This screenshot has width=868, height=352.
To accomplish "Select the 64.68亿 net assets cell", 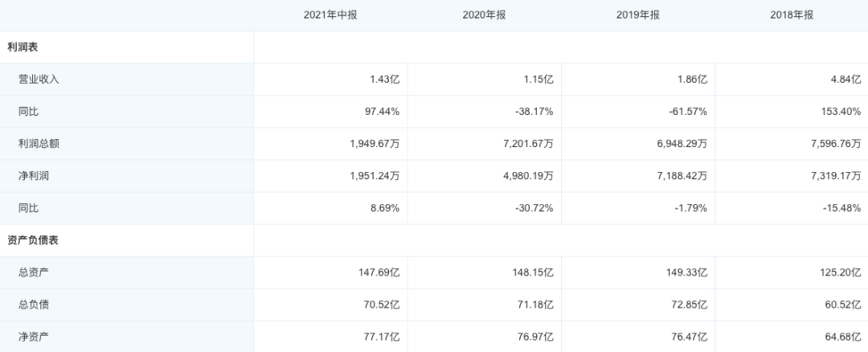I will click(839, 337).
